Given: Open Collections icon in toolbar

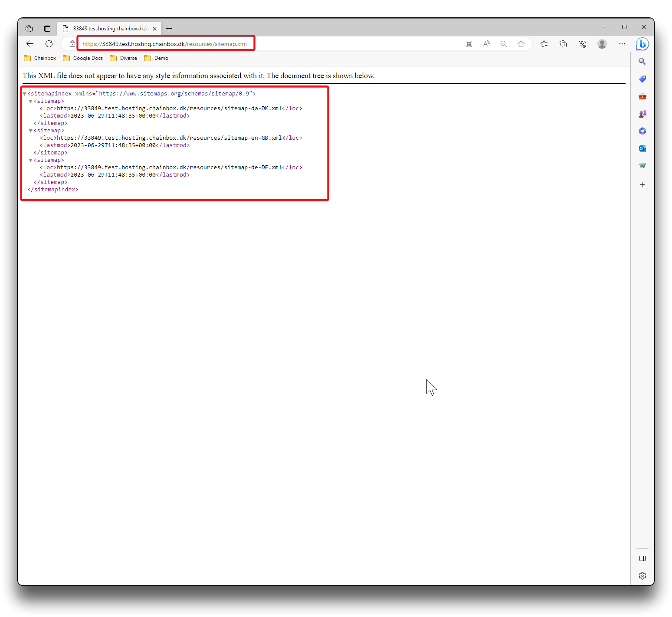Looking at the screenshot, I should point(563,44).
